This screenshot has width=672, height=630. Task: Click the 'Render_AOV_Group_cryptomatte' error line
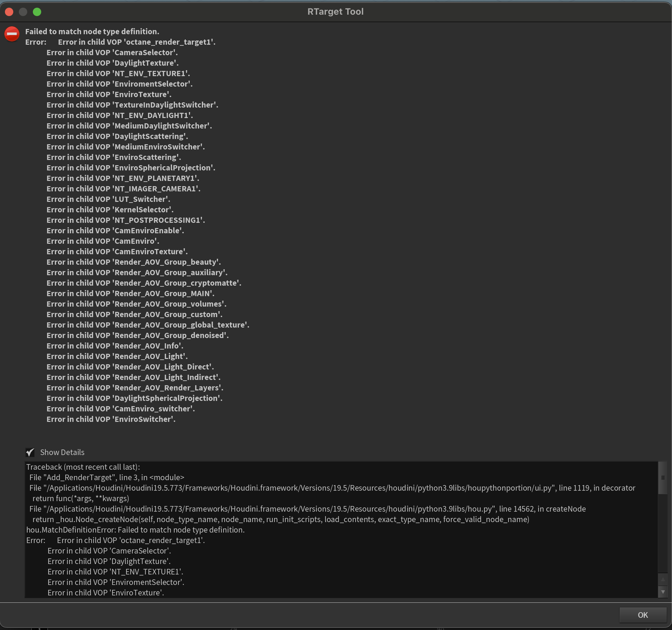(x=144, y=283)
